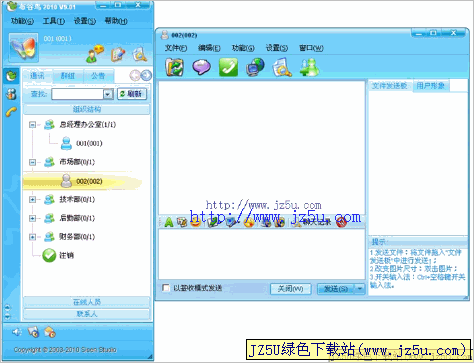Select the 财务部(0/1) department row

[69, 237]
